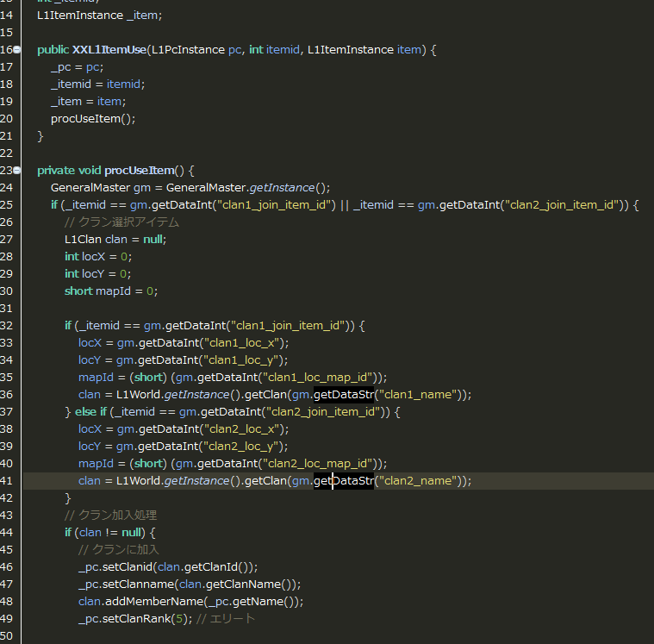Click "else if" keyword on line 37
The height and width of the screenshot is (644, 654).
point(90,412)
